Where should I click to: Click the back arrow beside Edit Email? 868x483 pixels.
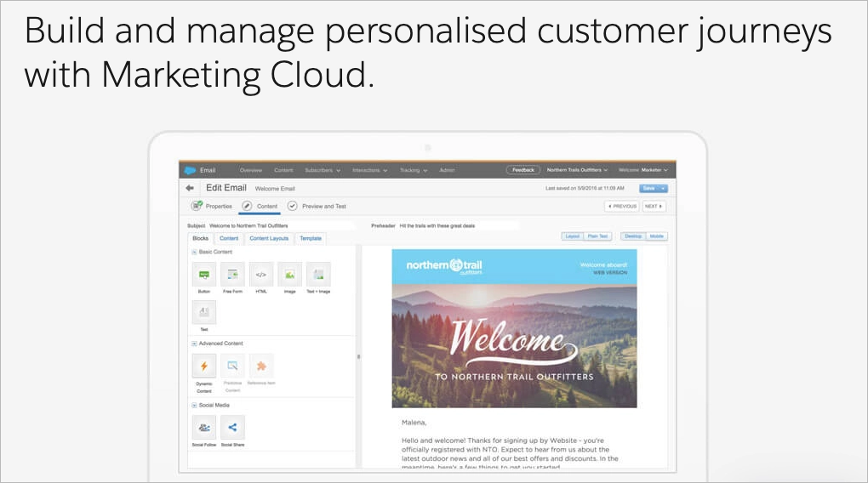tap(190, 188)
